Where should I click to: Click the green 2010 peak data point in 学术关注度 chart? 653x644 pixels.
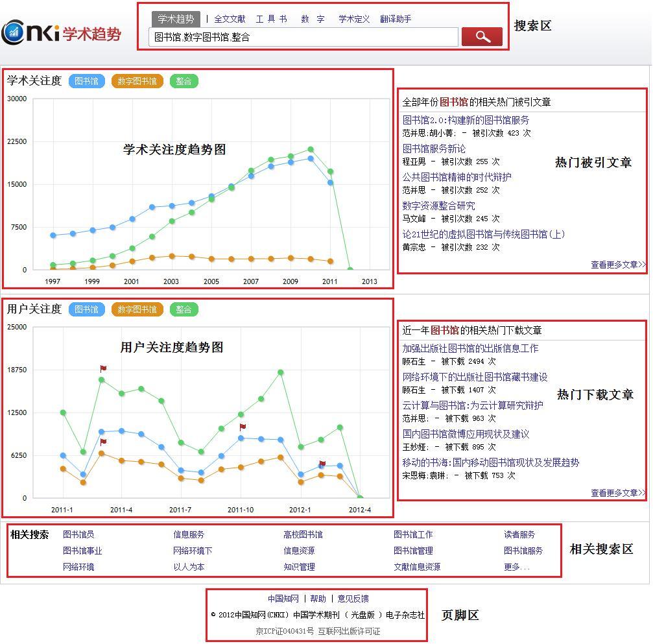click(x=311, y=150)
